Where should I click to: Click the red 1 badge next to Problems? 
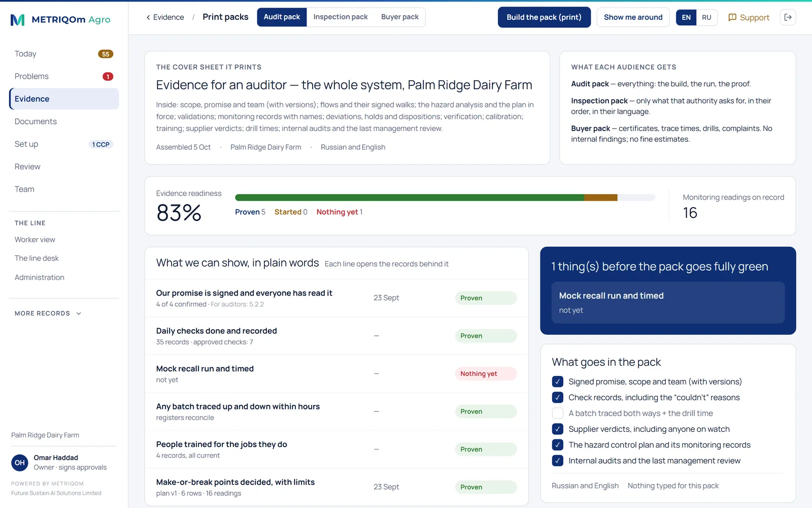[108, 77]
